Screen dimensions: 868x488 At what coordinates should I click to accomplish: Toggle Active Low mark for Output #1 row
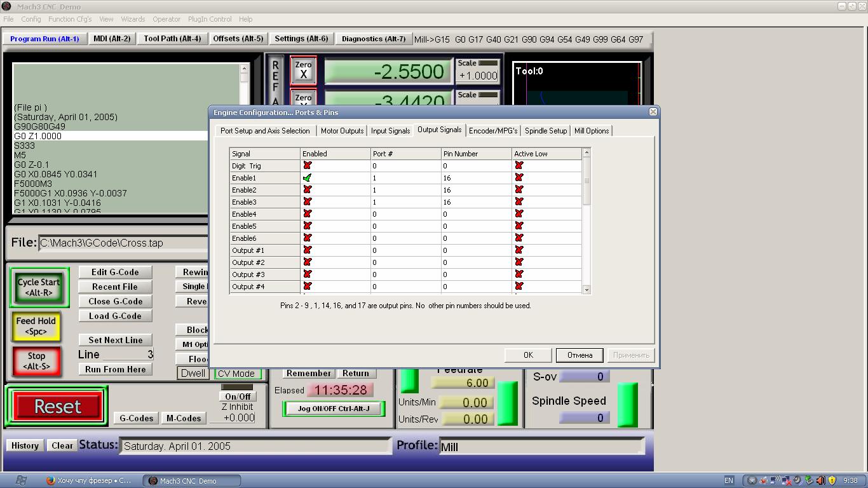(x=519, y=250)
